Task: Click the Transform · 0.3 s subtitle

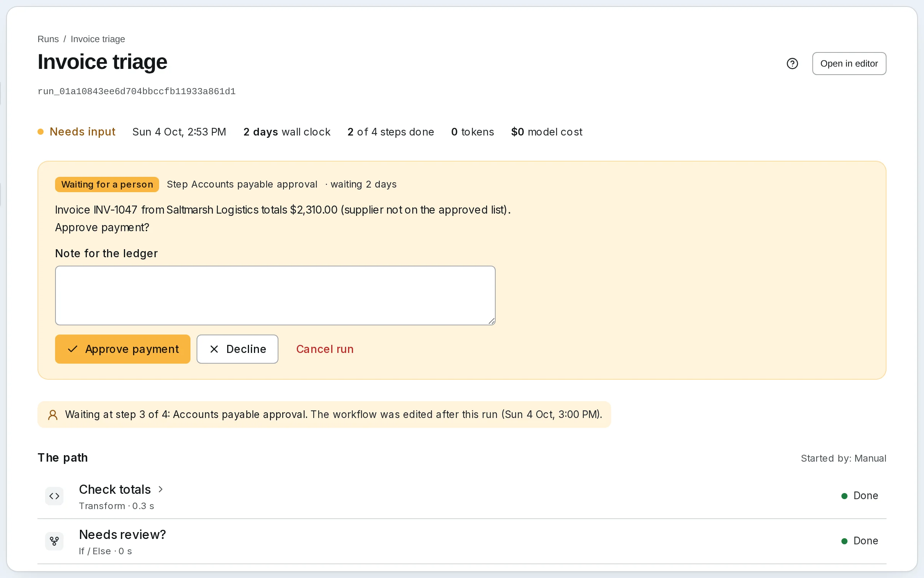Action: [x=117, y=506]
